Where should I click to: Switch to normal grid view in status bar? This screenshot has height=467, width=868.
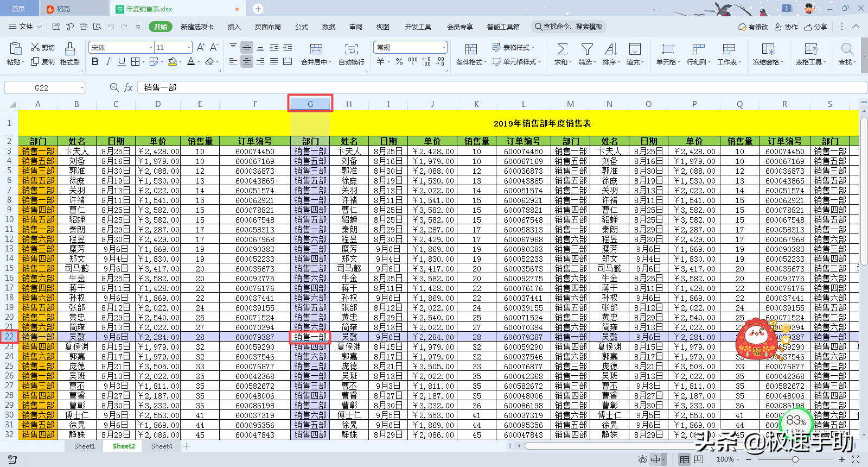(685, 459)
